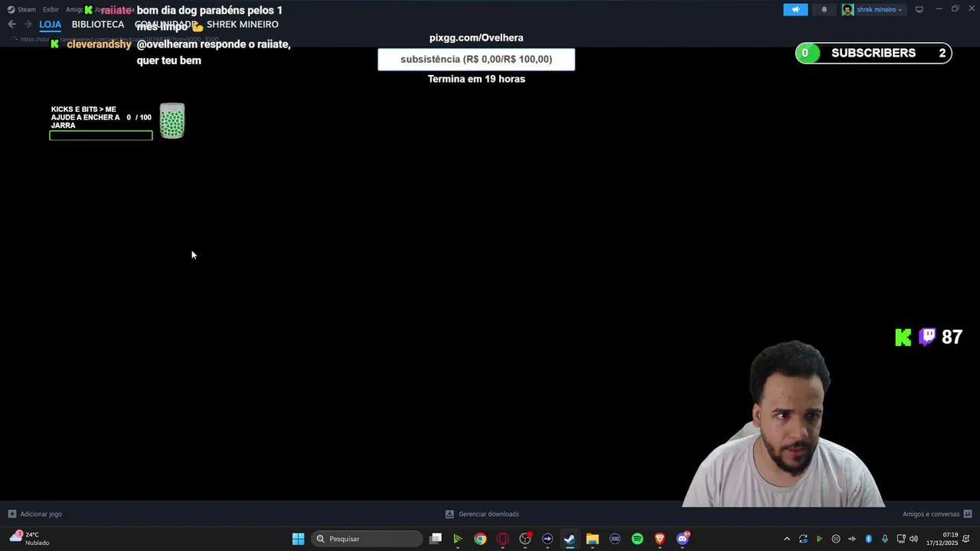The height and width of the screenshot is (551, 980).
Task: Go forward with the right arrow
Action: pos(28,24)
